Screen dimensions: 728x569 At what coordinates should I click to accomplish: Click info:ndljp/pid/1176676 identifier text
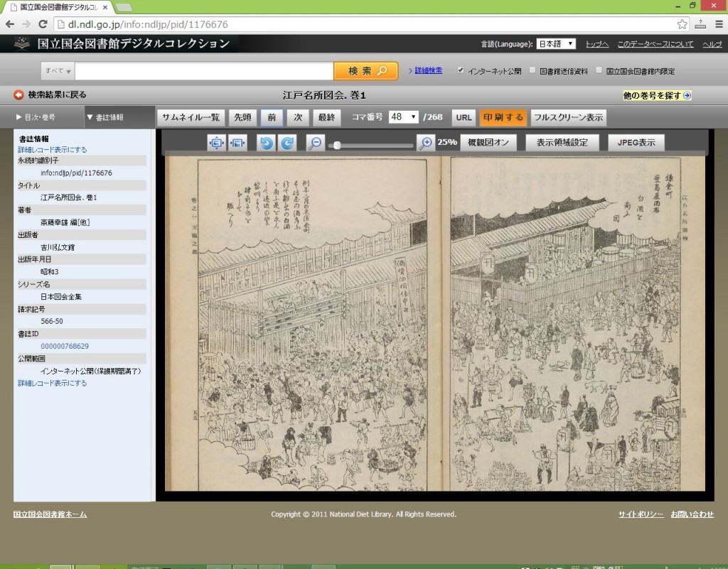76,173
